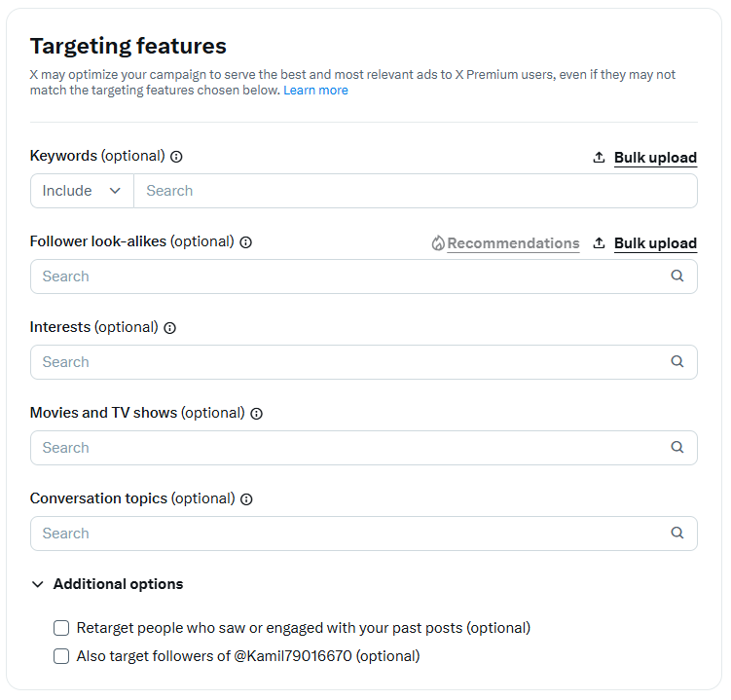Screen dimensions: 731x700
Task: Check Also target followers of @Kamil79016670
Action: click(x=61, y=656)
